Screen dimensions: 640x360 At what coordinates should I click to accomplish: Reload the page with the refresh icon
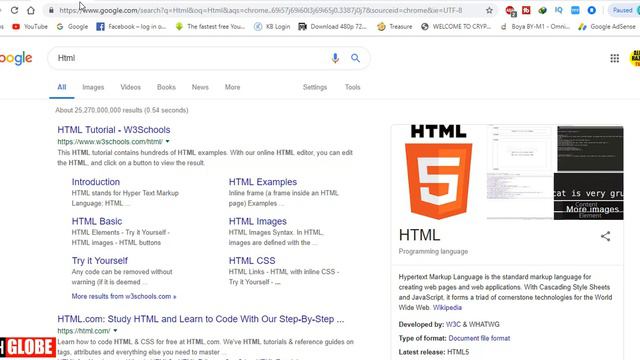14,10
